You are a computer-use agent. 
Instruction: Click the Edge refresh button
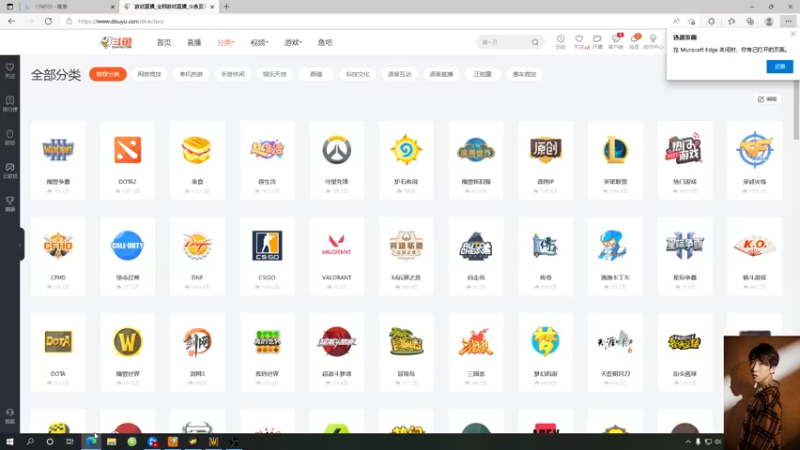(48, 21)
